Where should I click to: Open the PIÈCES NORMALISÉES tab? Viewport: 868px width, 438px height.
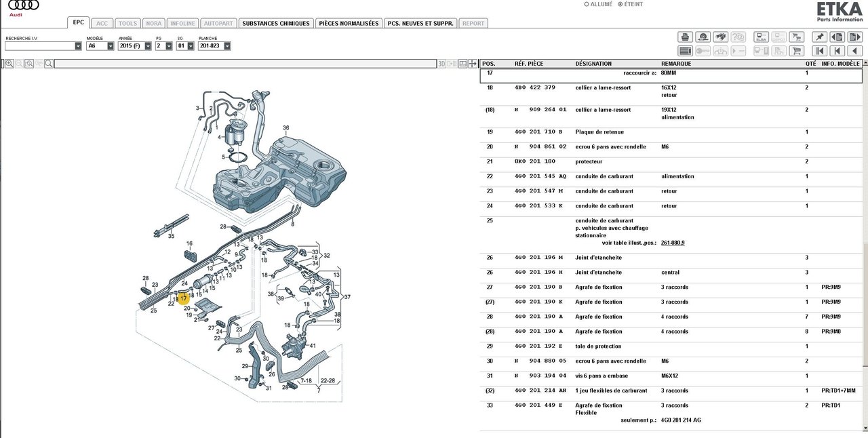click(x=349, y=23)
